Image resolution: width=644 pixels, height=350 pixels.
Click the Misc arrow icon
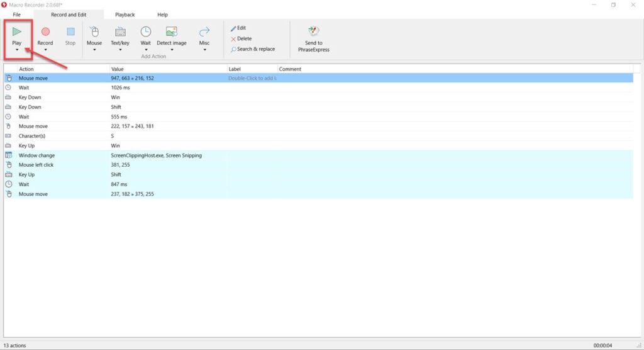click(x=204, y=31)
